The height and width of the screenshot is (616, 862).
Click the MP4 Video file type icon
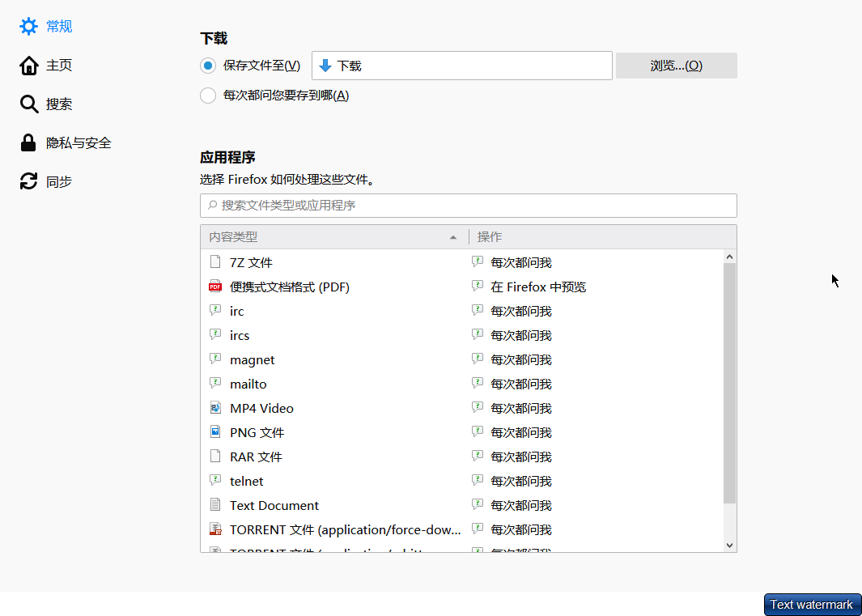click(215, 408)
